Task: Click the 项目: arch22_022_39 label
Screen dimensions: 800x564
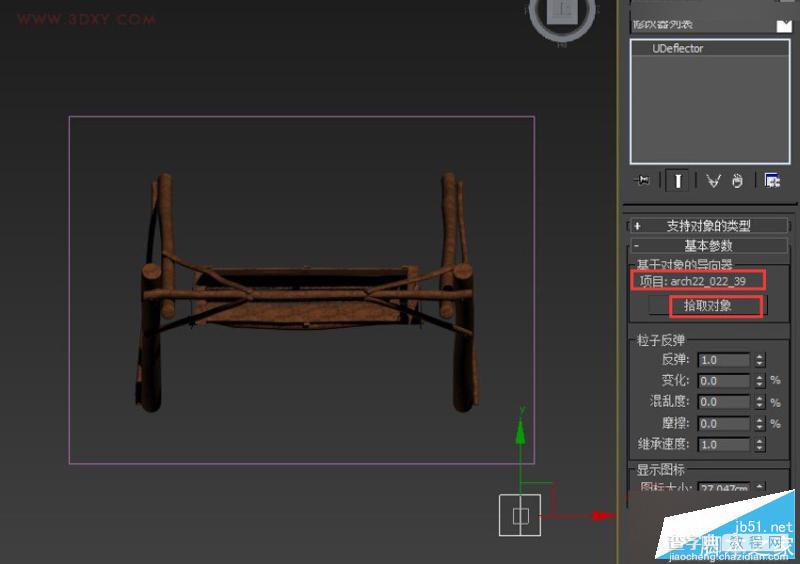Action: pos(693,281)
